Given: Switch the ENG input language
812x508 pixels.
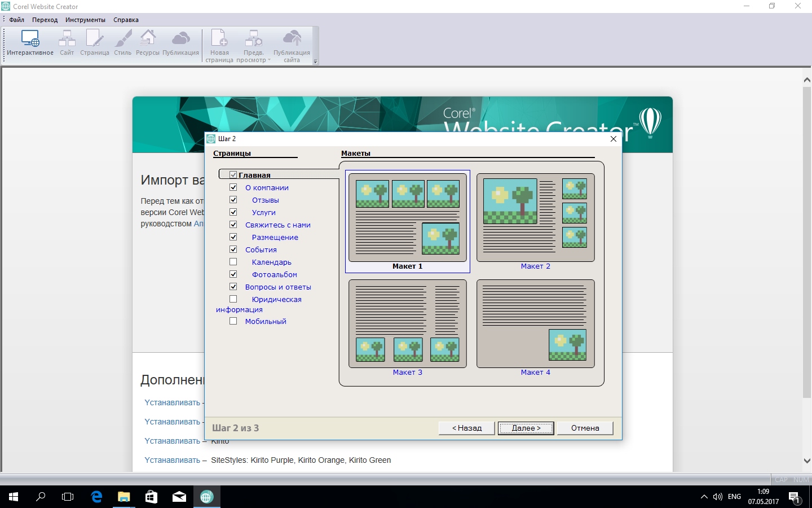Looking at the screenshot, I should pyautogui.click(x=734, y=497).
